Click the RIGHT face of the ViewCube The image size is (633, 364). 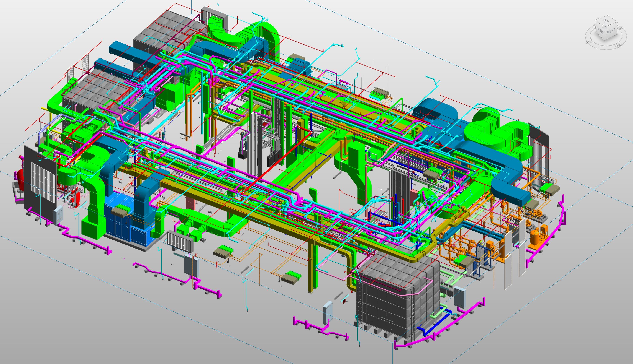coord(611,31)
